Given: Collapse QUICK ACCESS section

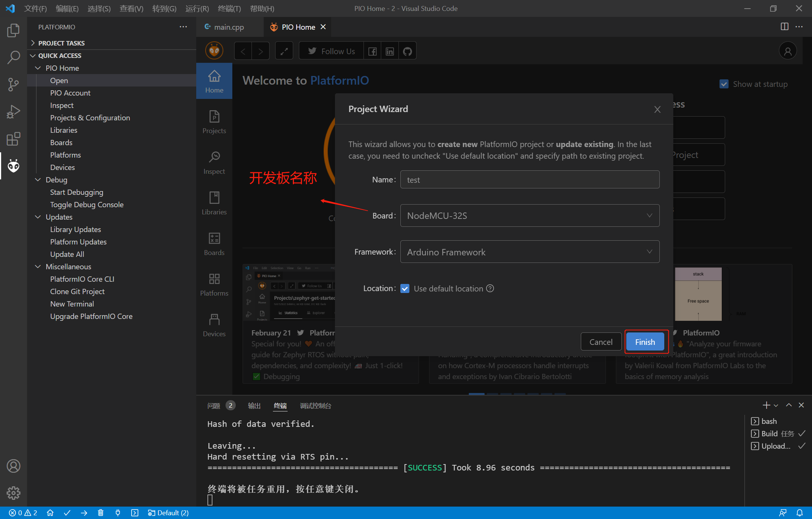Looking at the screenshot, I should [112, 56].
